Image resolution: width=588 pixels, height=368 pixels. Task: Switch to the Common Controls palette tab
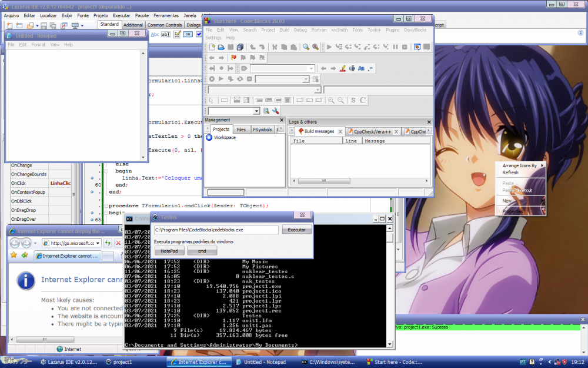[x=165, y=25]
